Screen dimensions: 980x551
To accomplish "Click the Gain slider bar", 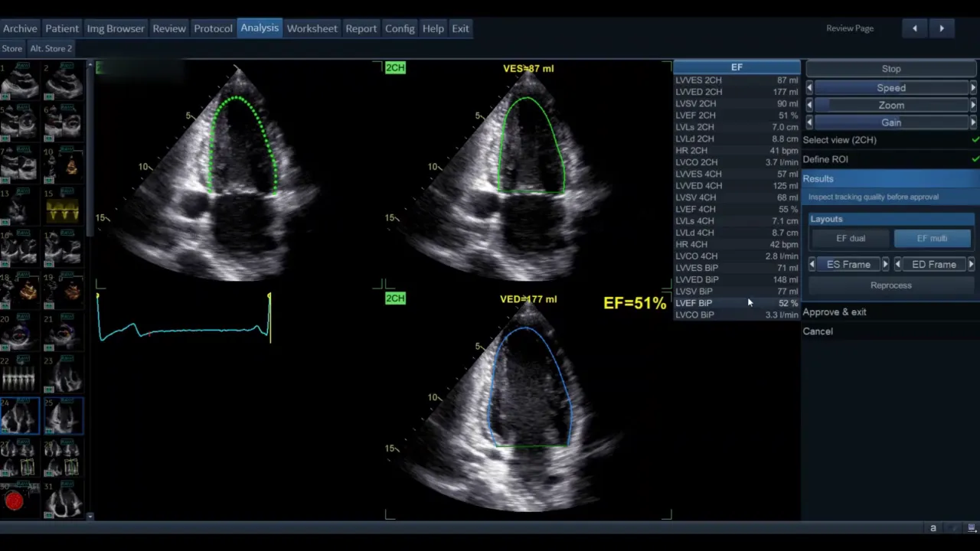I will click(891, 122).
